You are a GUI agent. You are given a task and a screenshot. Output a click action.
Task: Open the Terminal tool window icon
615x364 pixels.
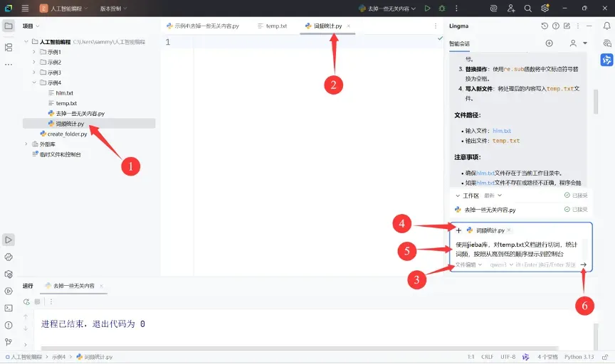pyautogui.click(x=9, y=308)
